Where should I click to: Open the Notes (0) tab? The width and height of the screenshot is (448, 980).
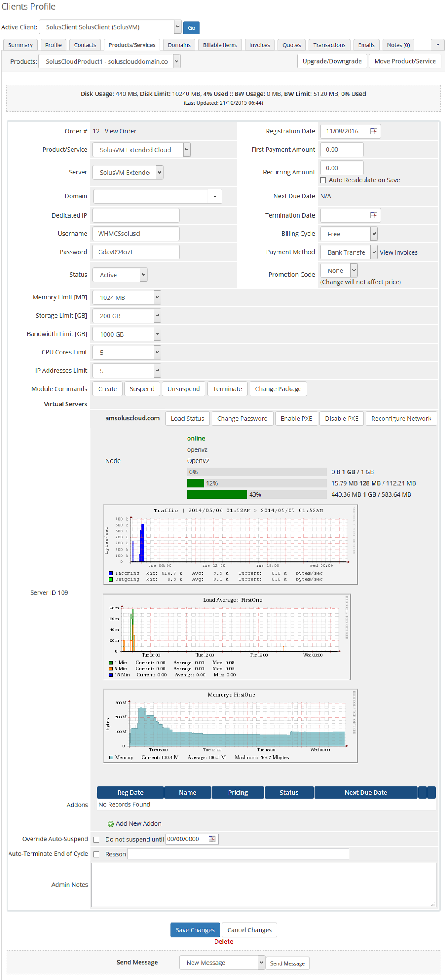tap(398, 45)
